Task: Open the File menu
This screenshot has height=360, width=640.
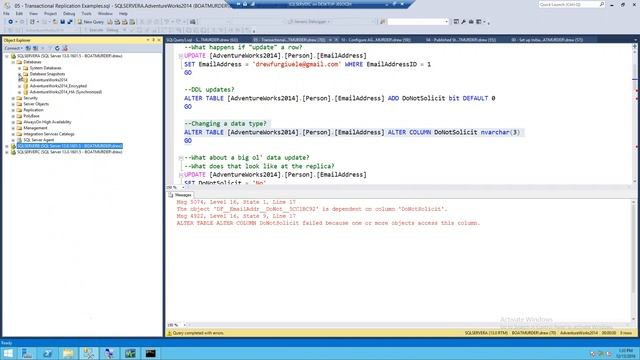Action: click(x=7, y=13)
